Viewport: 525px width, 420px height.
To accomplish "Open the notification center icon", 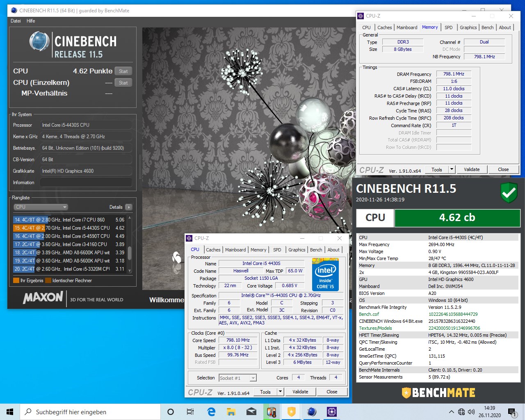I will point(511,412).
